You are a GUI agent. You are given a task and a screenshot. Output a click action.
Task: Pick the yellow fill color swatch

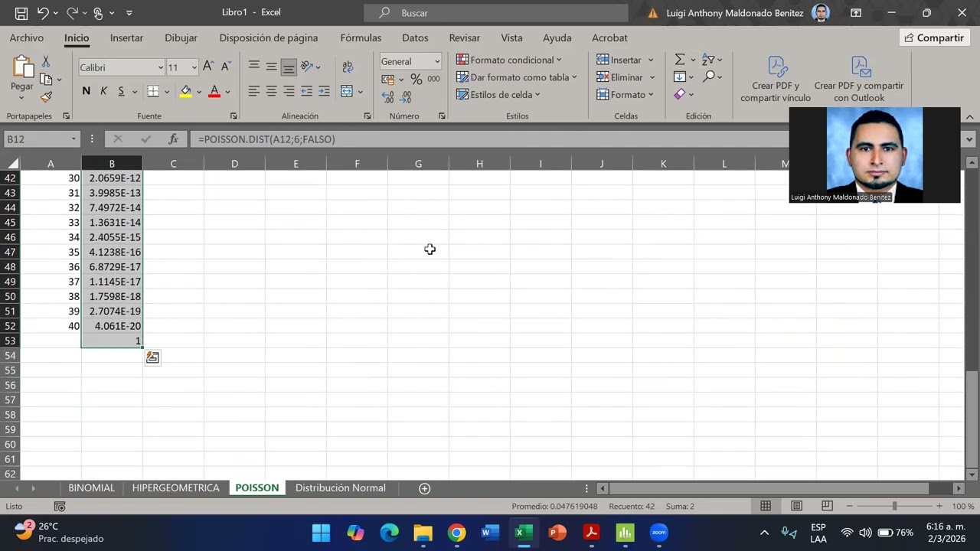(186, 92)
